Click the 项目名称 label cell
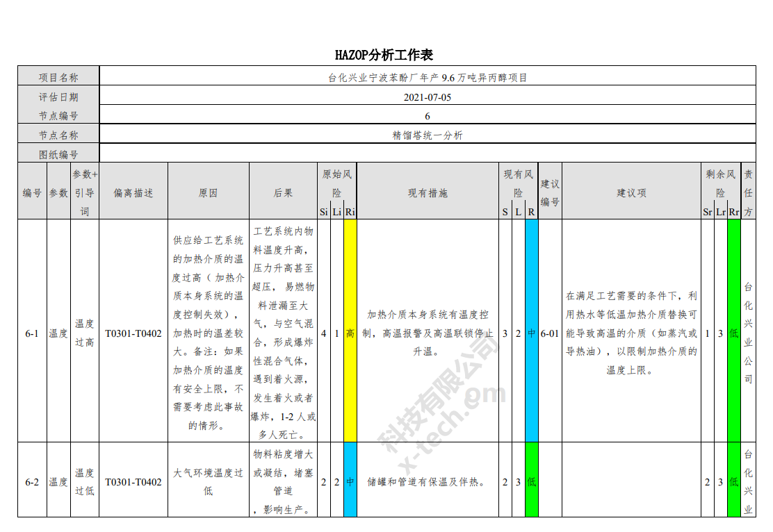The width and height of the screenshot is (773, 532). click(x=58, y=76)
